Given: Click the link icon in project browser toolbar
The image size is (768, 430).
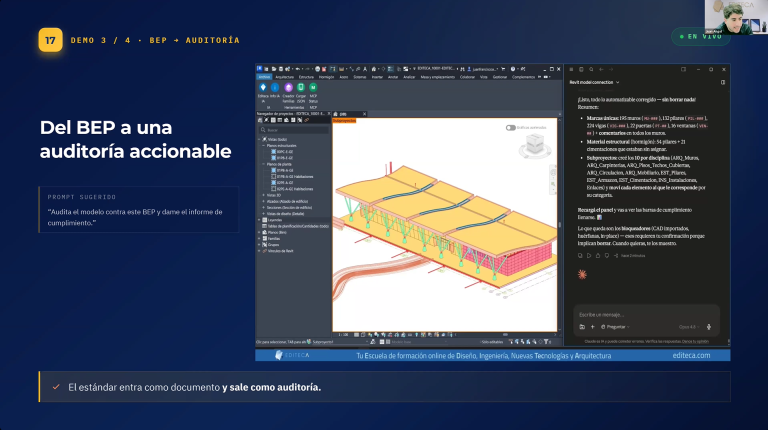Looking at the screenshot, I should [307, 120].
